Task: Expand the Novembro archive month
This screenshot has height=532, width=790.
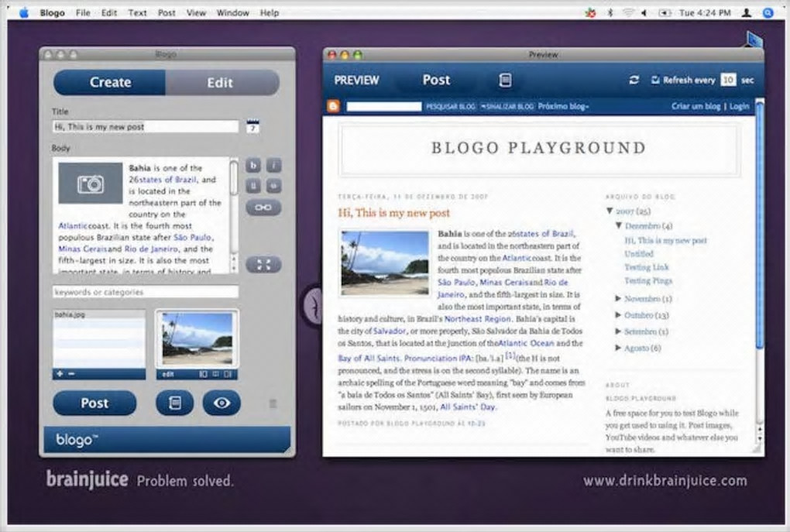Action: (x=618, y=298)
